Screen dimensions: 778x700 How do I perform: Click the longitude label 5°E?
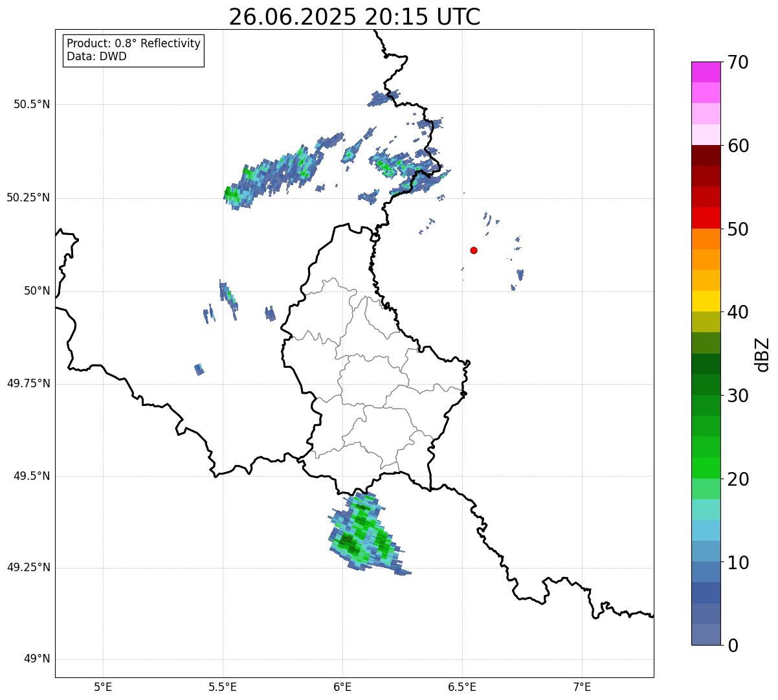tap(104, 686)
